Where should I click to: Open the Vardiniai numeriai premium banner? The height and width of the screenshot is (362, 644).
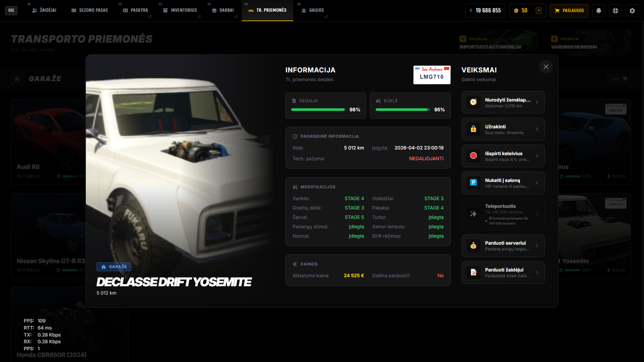590,42
